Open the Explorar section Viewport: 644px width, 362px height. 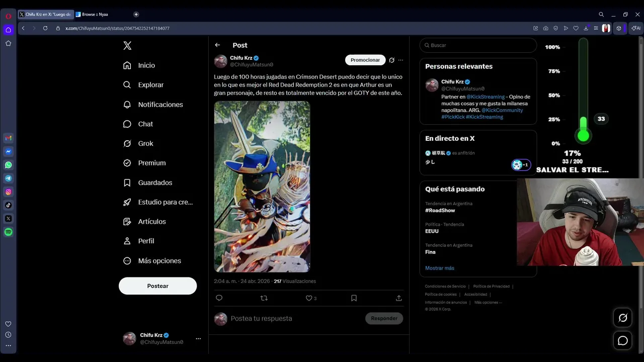click(x=143, y=85)
